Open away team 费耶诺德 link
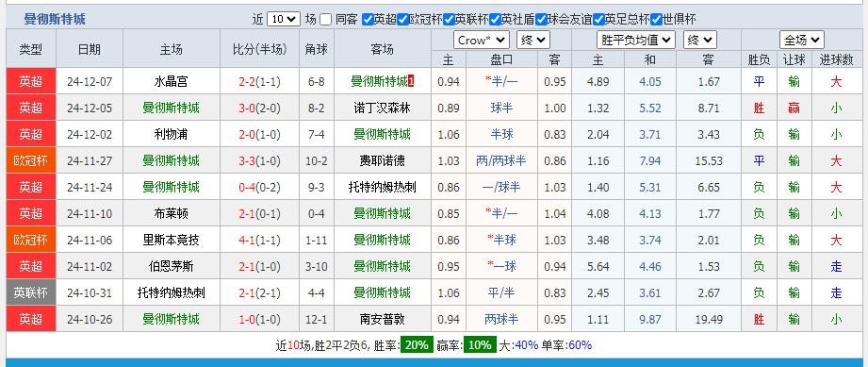 [382, 161]
